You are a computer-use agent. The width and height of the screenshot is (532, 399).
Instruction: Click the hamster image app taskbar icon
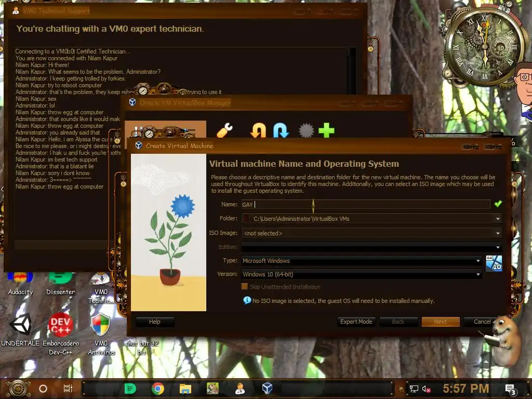pyautogui.click(x=212, y=389)
